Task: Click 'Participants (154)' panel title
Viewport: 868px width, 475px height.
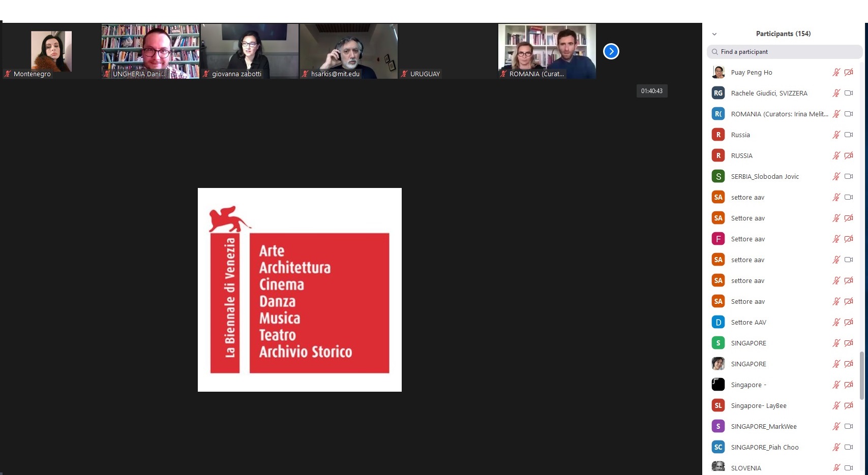Action: pos(783,34)
